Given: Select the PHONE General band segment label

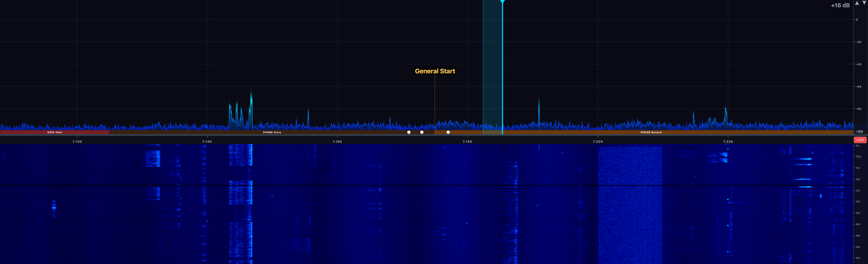Looking at the screenshot, I should click(x=651, y=132).
